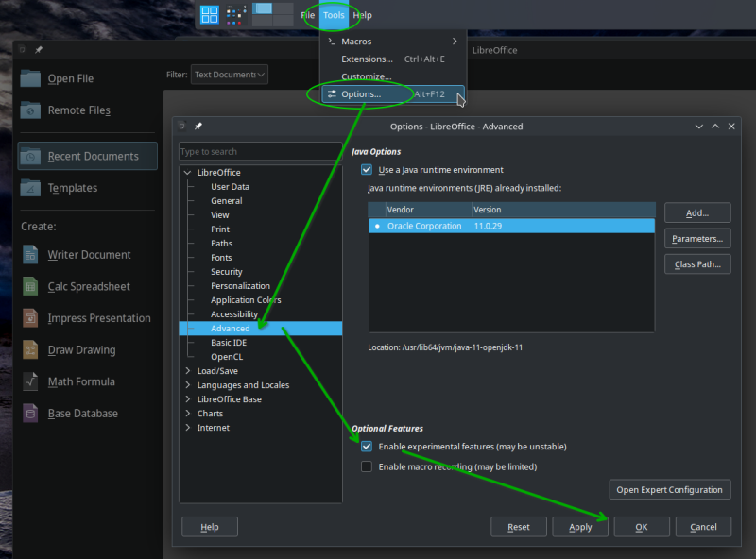Select the Math Formula icon

point(31,381)
